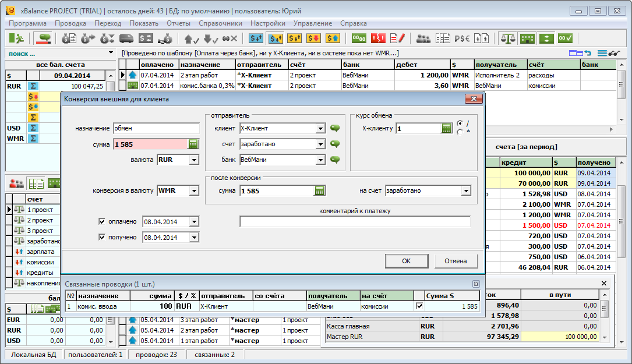
Task: Select the multiply (*) rate radio button
Action: [460, 132]
